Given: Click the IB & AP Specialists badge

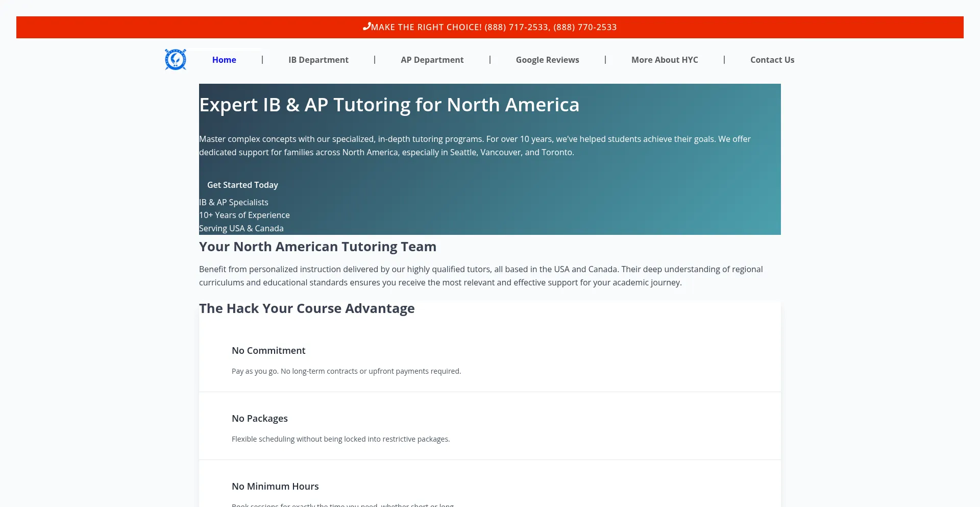Looking at the screenshot, I should [234, 202].
